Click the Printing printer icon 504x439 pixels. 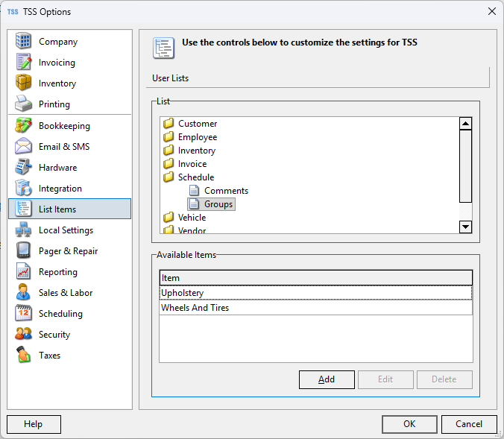[24, 104]
